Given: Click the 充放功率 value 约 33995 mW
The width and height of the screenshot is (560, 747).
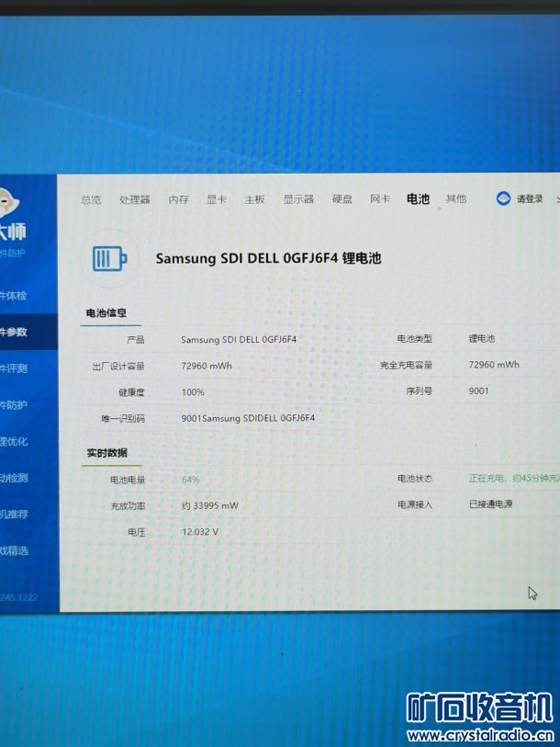Looking at the screenshot, I should pyautogui.click(x=210, y=505).
